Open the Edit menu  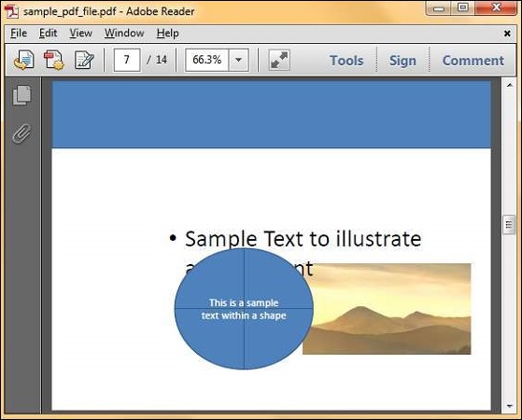tap(48, 34)
